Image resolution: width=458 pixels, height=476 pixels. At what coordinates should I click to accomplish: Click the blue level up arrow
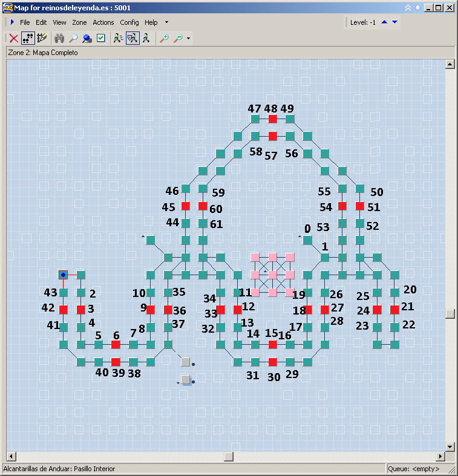(384, 22)
